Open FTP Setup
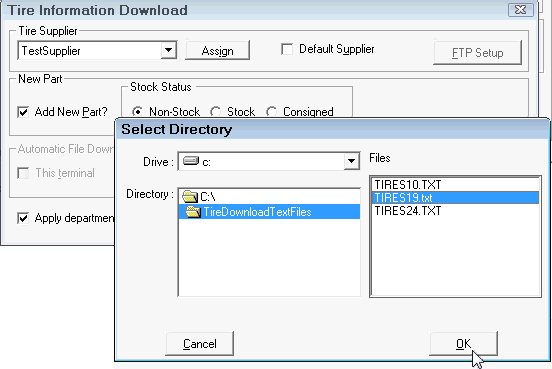Viewport: 552px width, 369px height. coord(477,53)
